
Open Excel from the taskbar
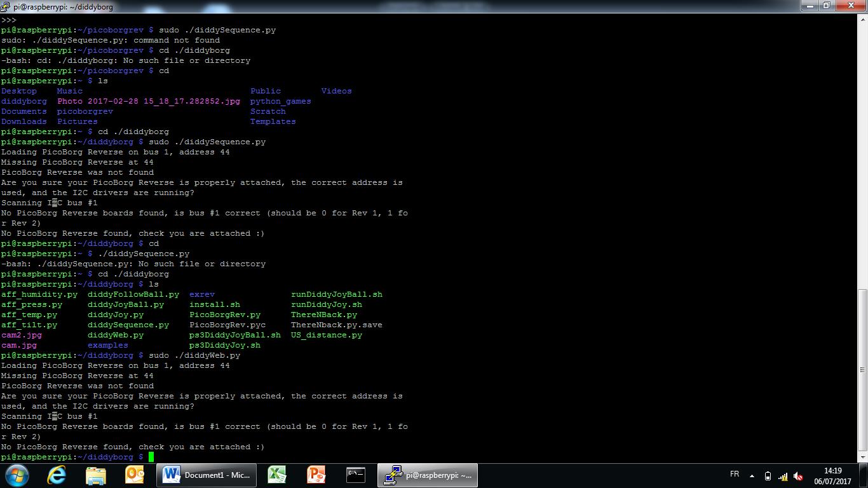coord(276,475)
